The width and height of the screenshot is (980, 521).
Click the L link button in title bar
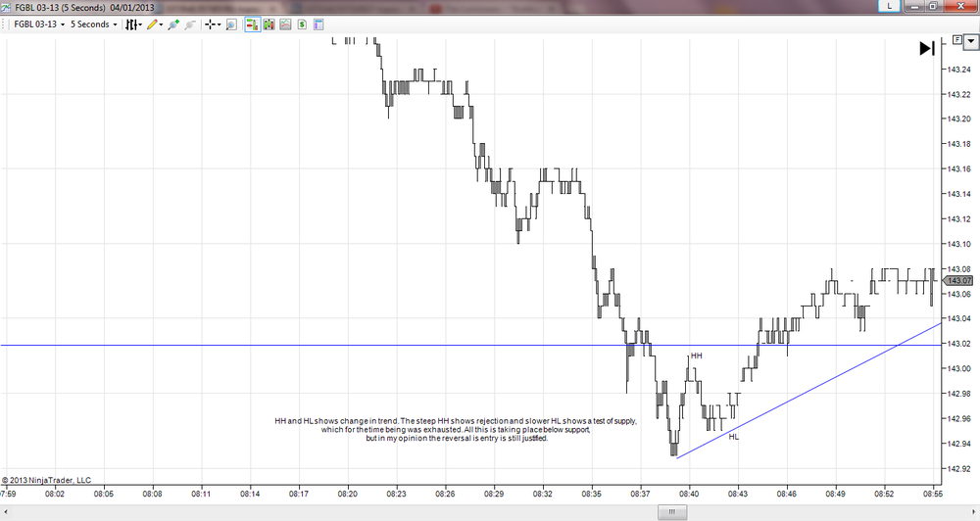pos(889,6)
